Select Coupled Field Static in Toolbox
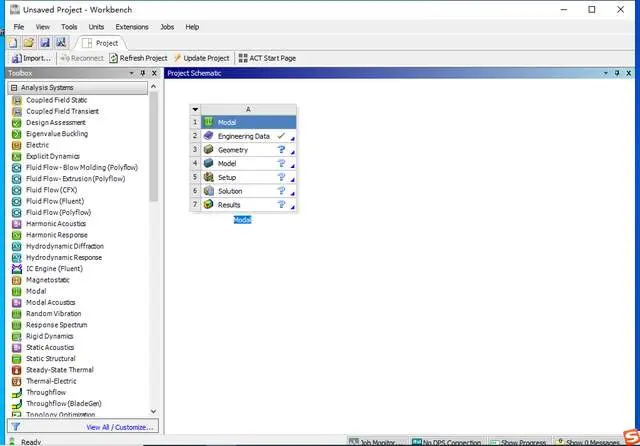The width and height of the screenshot is (640, 446). 56,100
